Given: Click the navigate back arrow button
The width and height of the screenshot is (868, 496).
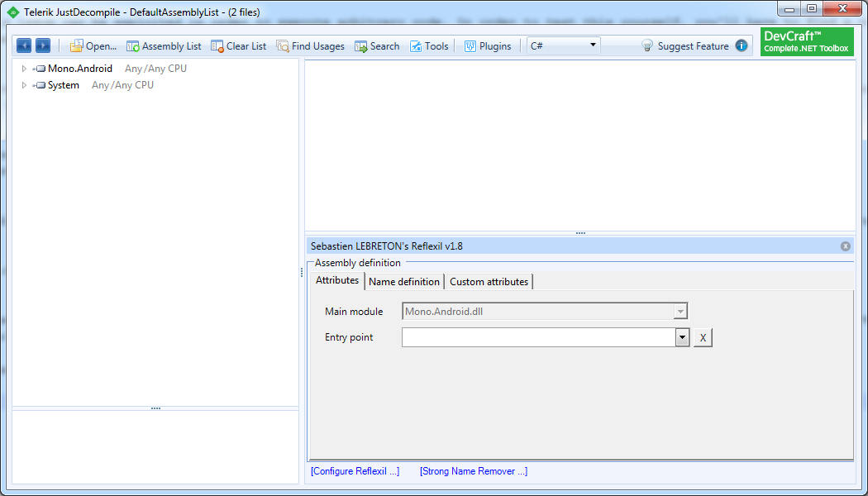Looking at the screenshot, I should point(24,46).
